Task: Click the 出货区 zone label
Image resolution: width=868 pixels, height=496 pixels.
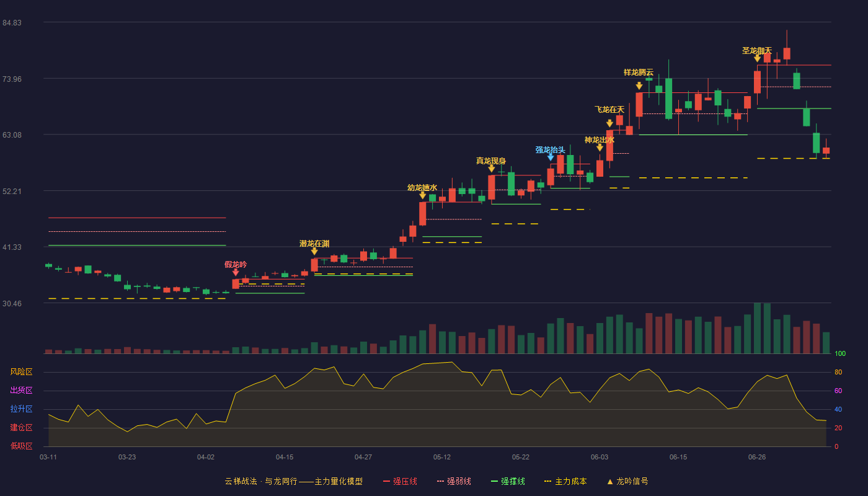Action: pyautogui.click(x=21, y=391)
